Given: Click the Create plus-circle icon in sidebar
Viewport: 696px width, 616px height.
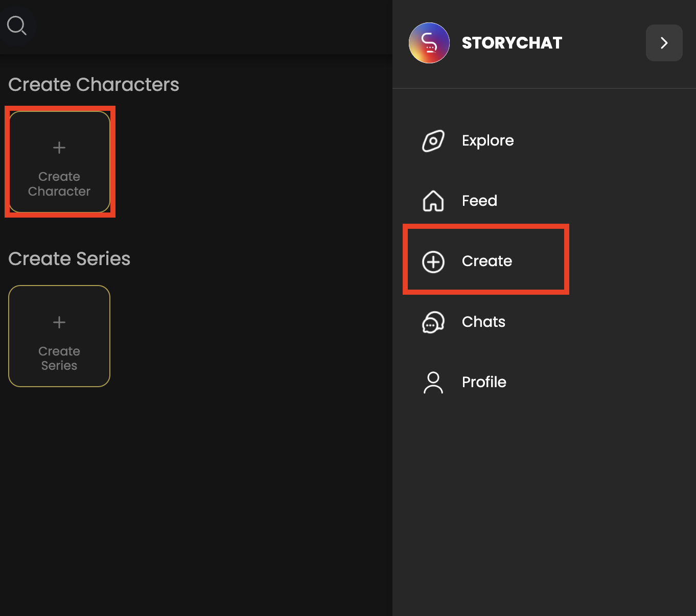Looking at the screenshot, I should (x=433, y=262).
